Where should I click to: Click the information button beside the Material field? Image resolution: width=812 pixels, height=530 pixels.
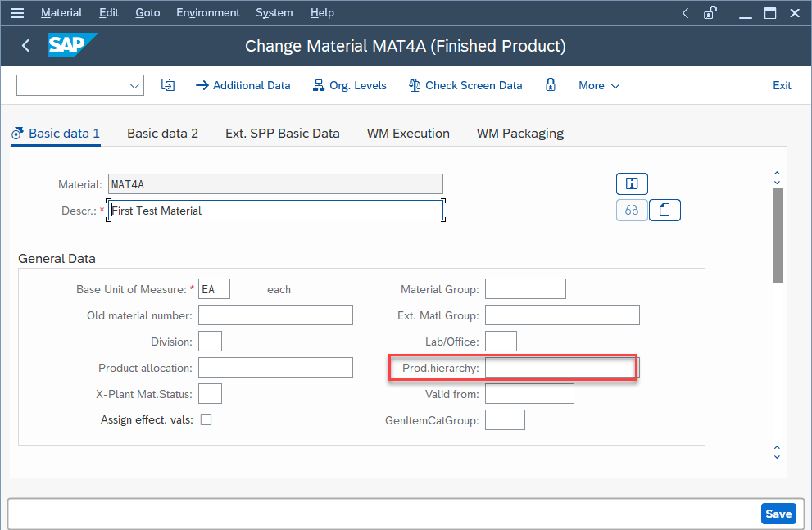click(631, 183)
